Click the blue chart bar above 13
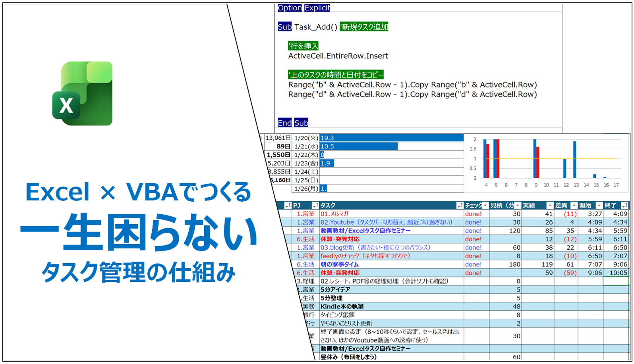634x364 pixels. tap(574, 160)
